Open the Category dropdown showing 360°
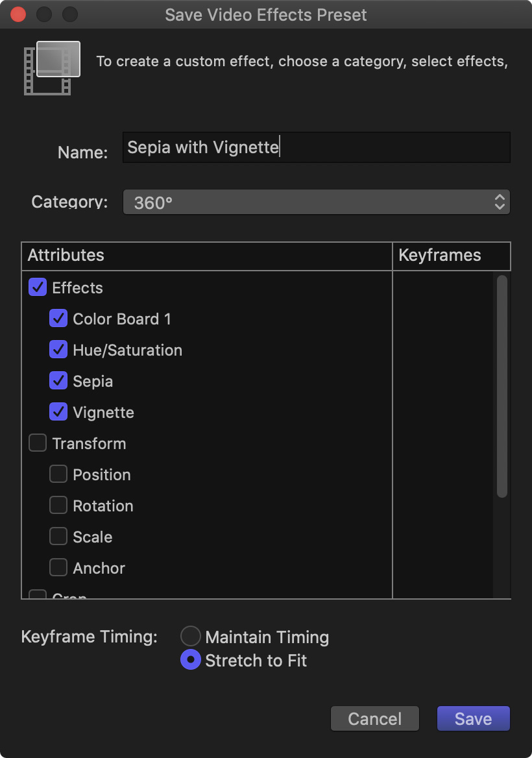 316,202
